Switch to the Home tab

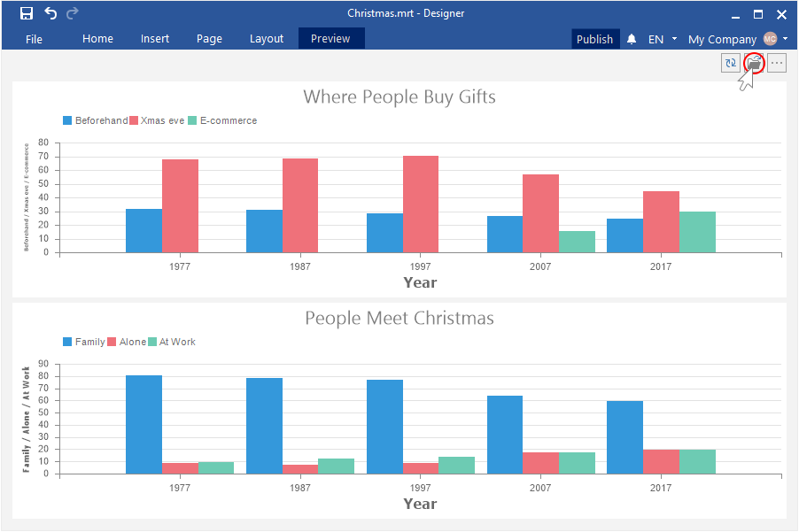coord(97,39)
